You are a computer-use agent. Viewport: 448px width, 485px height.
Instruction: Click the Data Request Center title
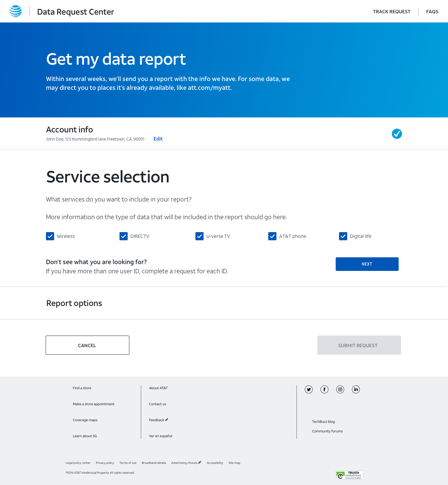pyautogui.click(x=76, y=12)
